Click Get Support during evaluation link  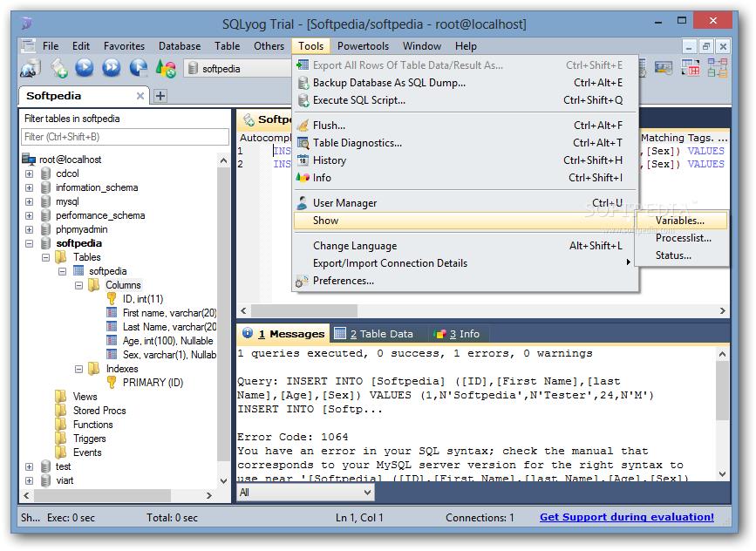click(x=627, y=517)
